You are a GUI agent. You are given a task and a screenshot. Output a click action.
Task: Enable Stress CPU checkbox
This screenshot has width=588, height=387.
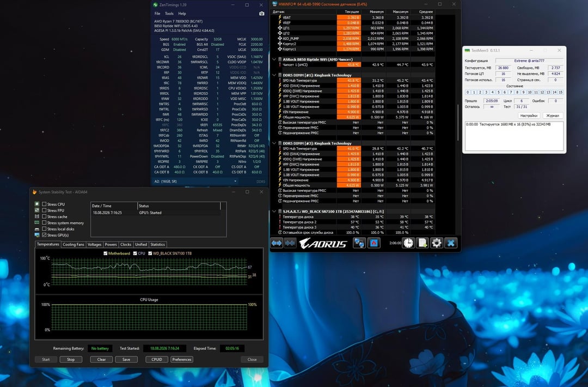coord(44,204)
